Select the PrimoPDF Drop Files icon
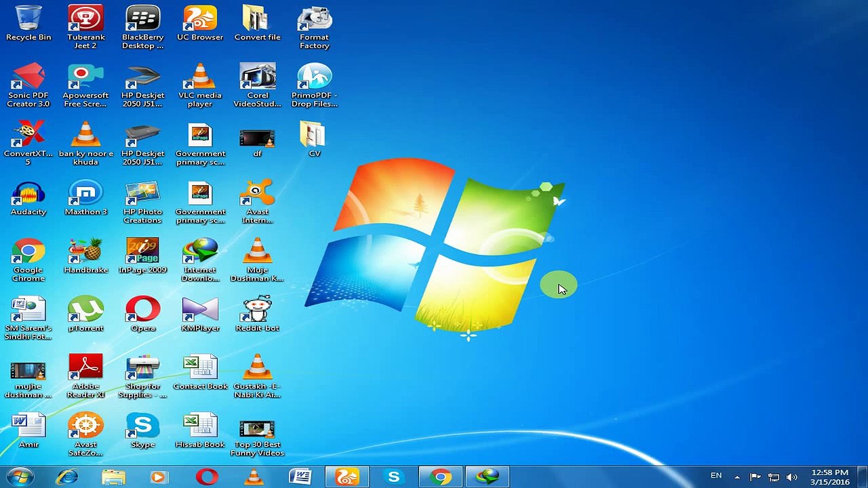This screenshot has width=868, height=488. 315,85
